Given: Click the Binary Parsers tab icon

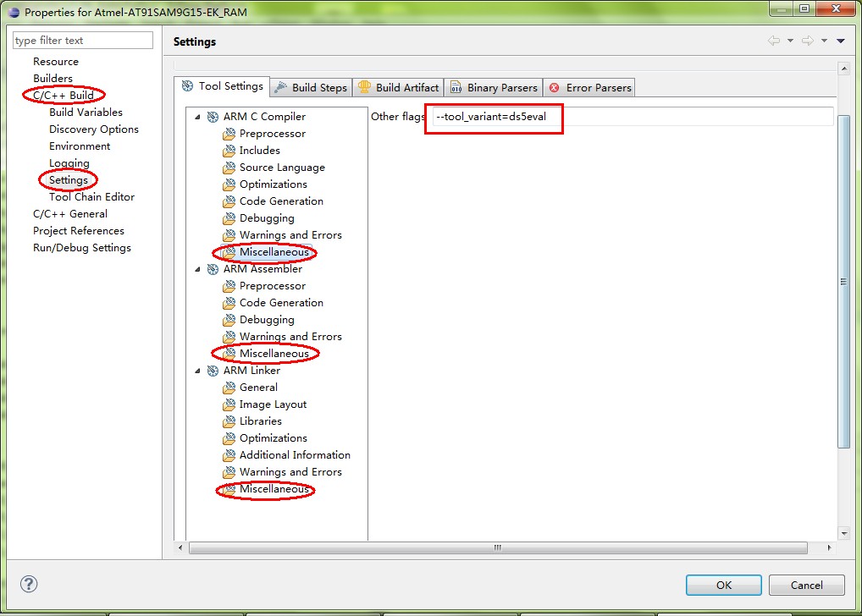Looking at the screenshot, I should tap(456, 87).
